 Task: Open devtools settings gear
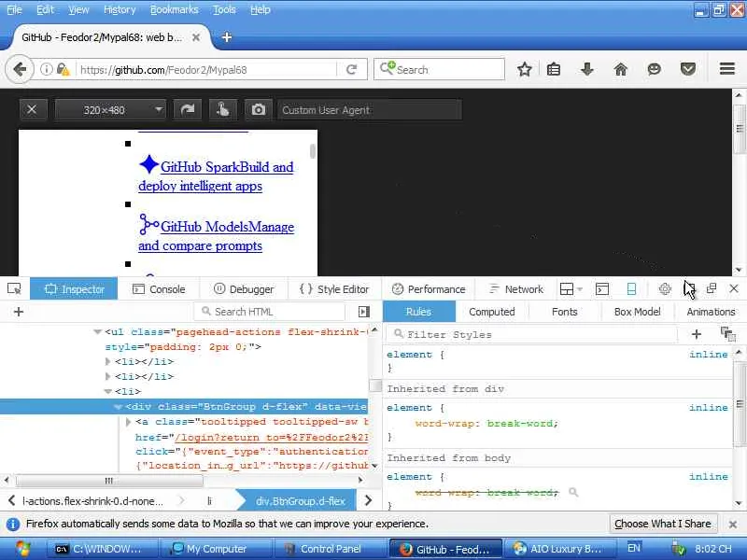tap(665, 289)
